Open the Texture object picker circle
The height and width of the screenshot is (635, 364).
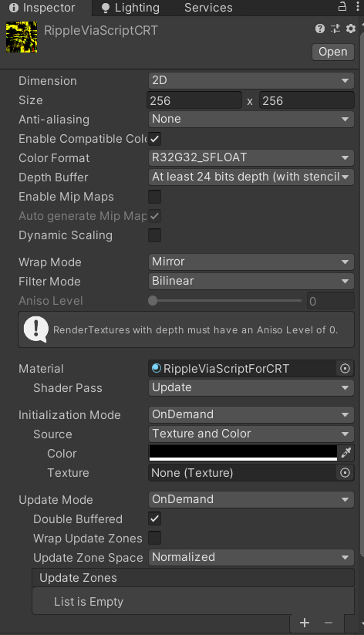[345, 473]
